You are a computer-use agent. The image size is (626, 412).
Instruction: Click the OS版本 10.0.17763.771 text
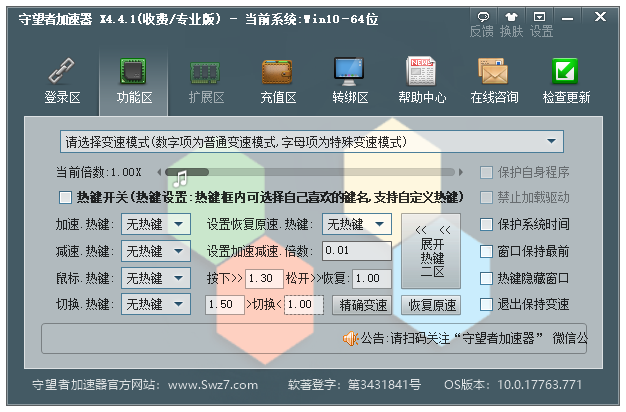tap(513, 385)
